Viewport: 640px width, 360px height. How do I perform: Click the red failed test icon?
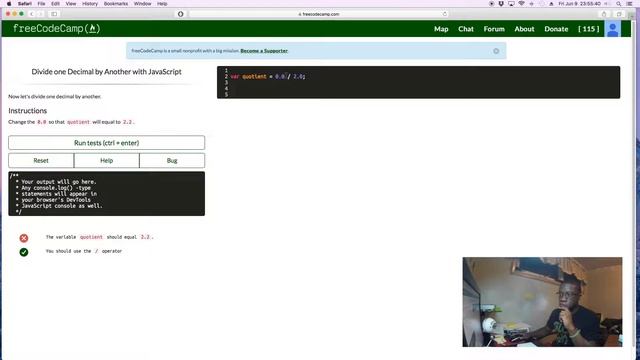pos(24,238)
